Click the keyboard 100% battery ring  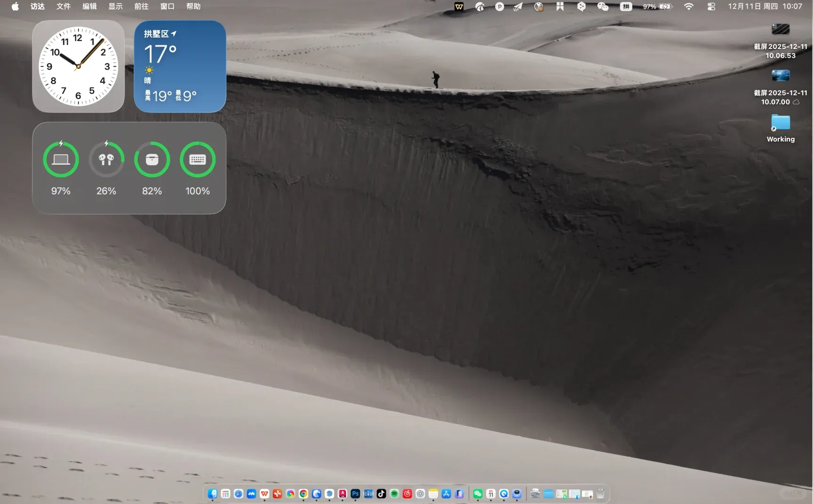pyautogui.click(x=198, y=160)
